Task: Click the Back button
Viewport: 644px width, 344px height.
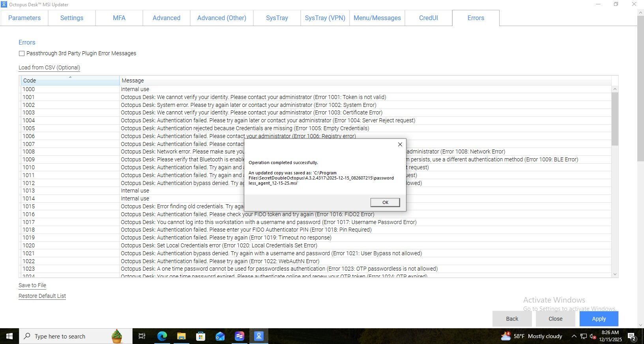Action: coord(512,319)
